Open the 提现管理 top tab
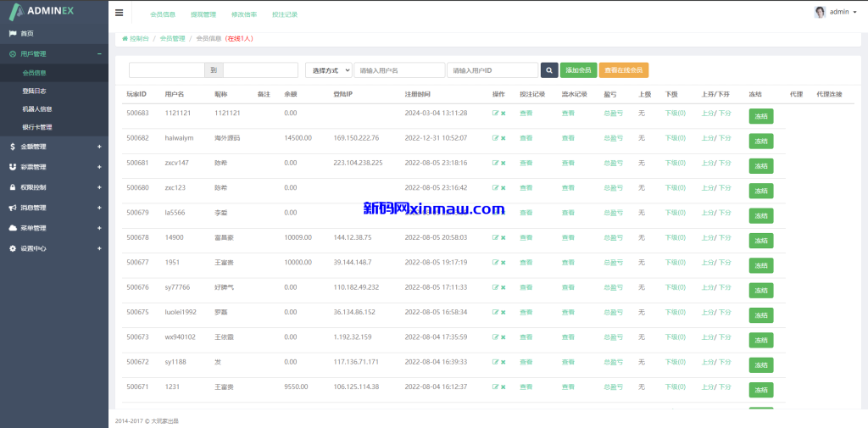 (x=203, y=14)
